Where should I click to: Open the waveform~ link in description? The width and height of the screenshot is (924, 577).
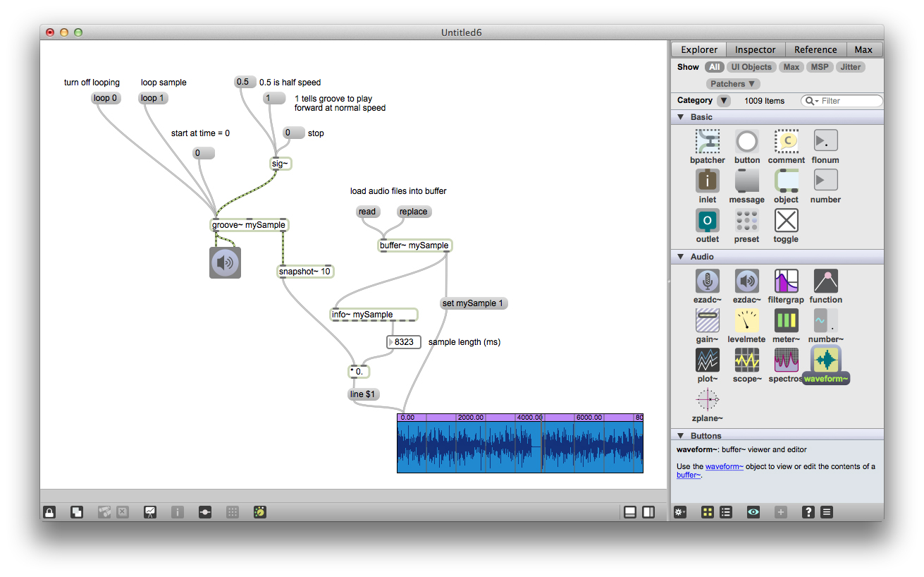(724, 466)
